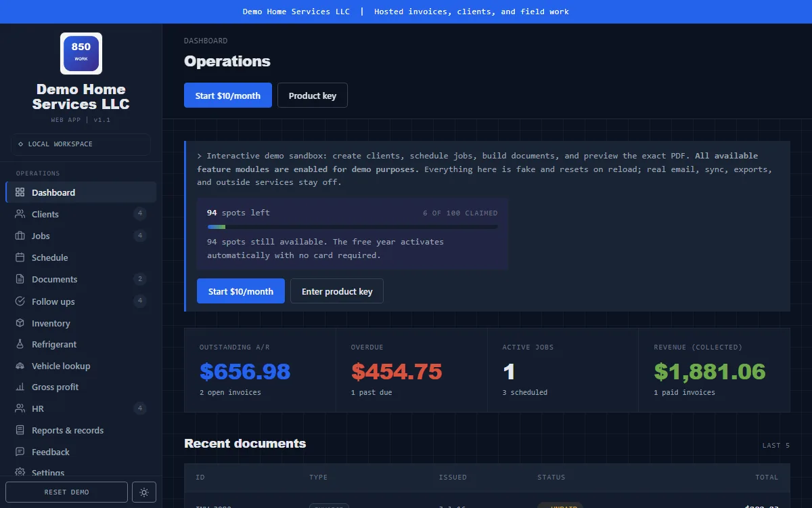
Task: Click the Documents count badge 2
Action: pos(140,279)
